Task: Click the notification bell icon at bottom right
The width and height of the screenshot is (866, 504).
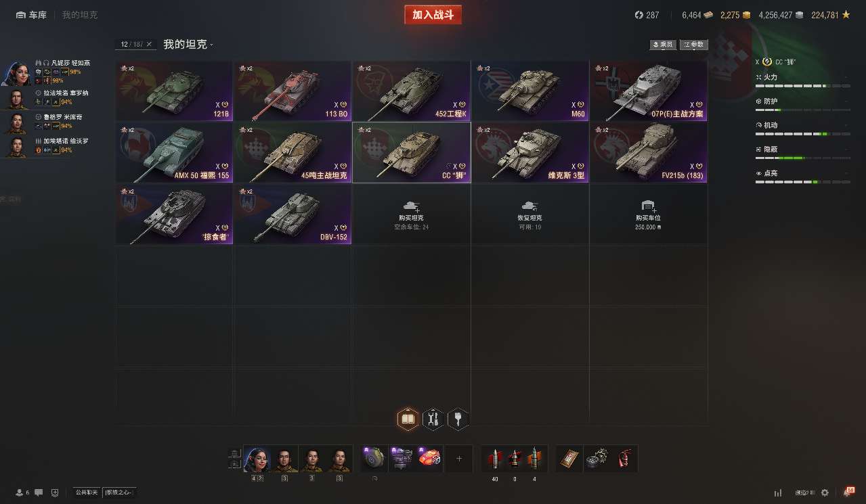Action: point(847,492)
